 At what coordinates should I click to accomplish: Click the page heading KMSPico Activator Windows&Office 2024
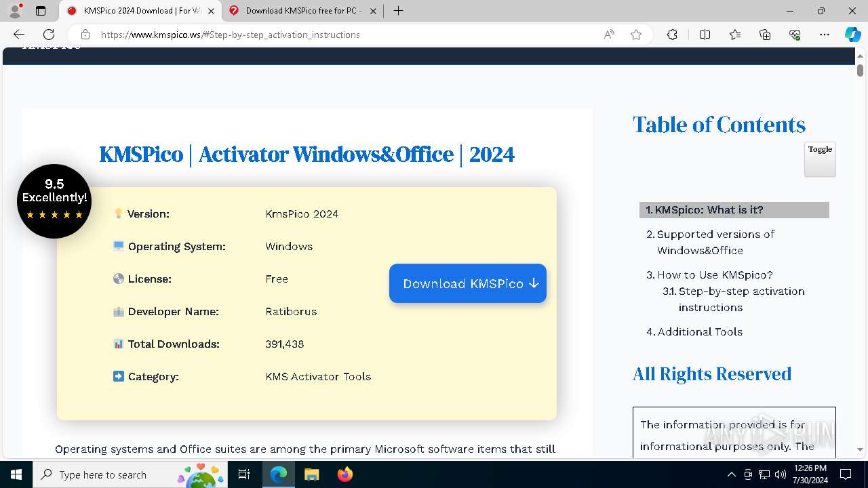307,155
